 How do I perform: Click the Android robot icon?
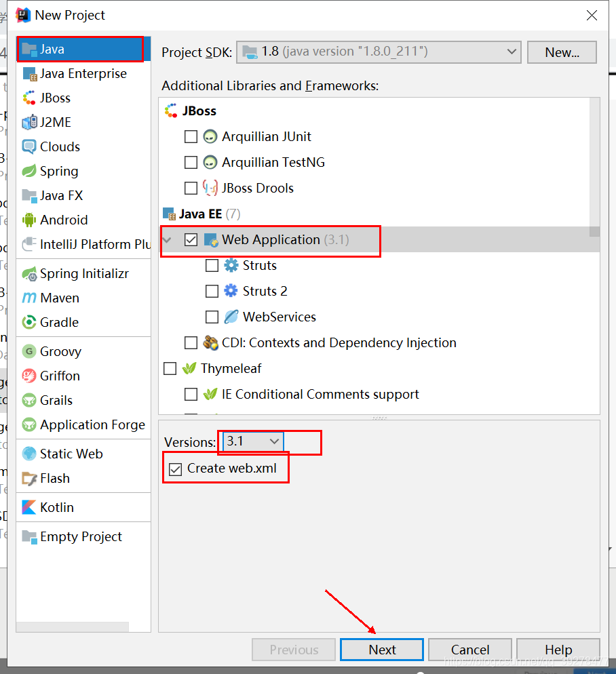click(29, 220)
